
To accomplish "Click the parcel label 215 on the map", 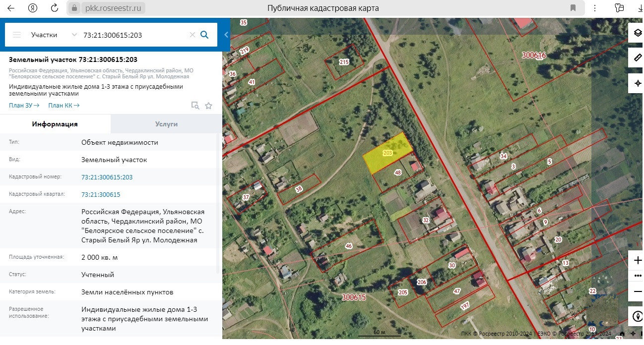I will click(344, 62).
